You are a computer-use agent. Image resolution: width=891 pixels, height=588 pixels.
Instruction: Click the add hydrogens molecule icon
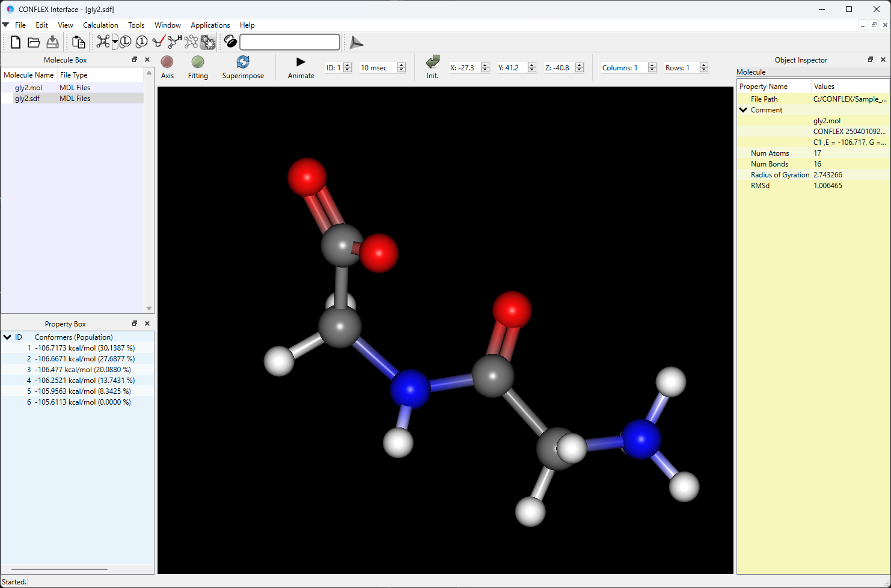pyautogui.click(x=174, y=41)
